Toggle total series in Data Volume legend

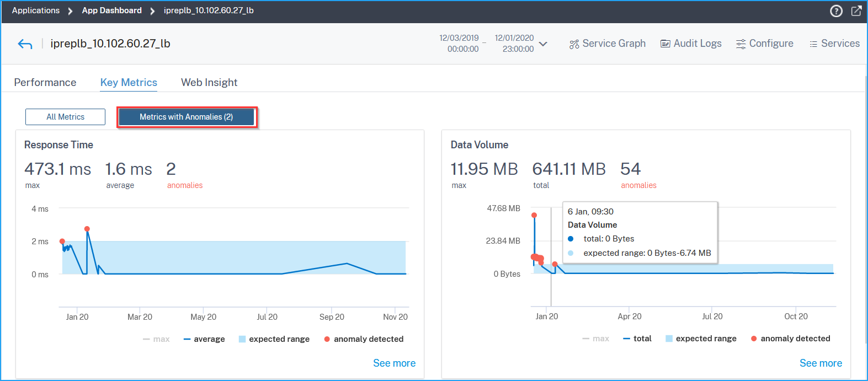637,339
